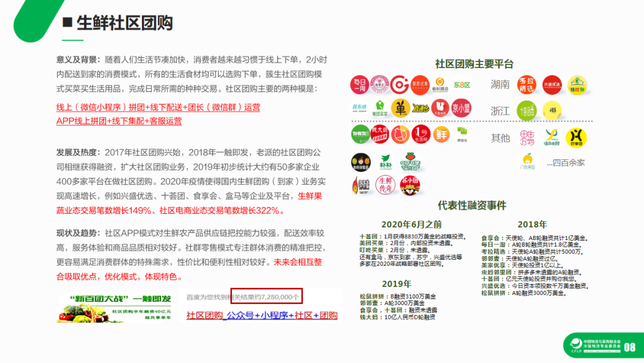The height and width of the screenshot is (363, 644).
Task: Select the 2019年 heading
Action: (x=397, y=284)
